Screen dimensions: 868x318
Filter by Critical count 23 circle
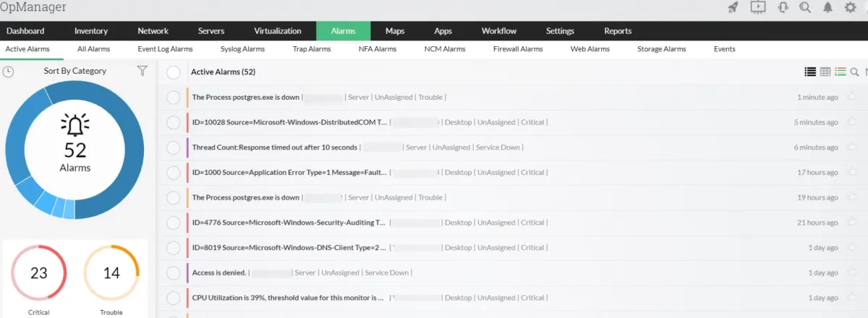pos(39,273)
